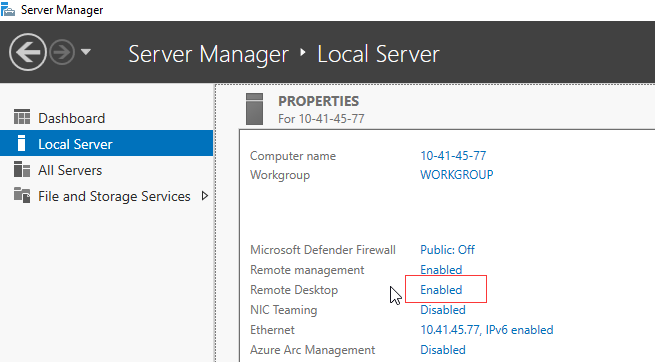Click the Azure Arc Management label
655x362 pixels.
312,350
